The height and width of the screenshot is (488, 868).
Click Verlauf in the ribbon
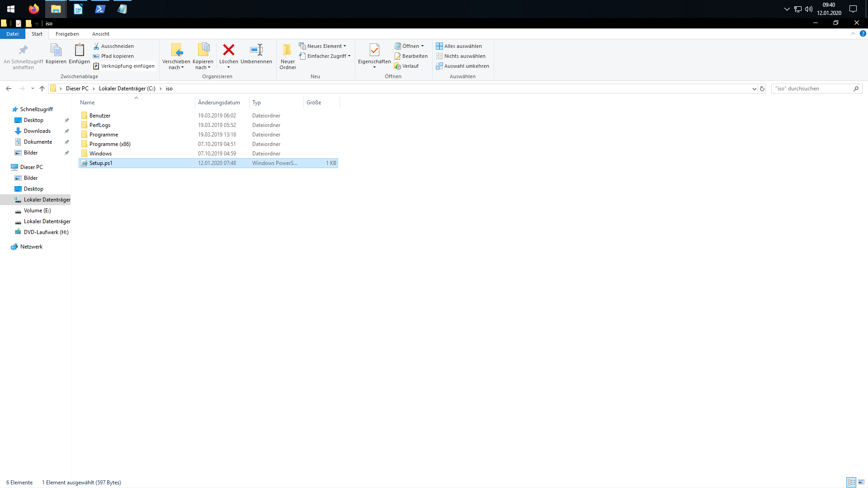(x=406, y=66)
